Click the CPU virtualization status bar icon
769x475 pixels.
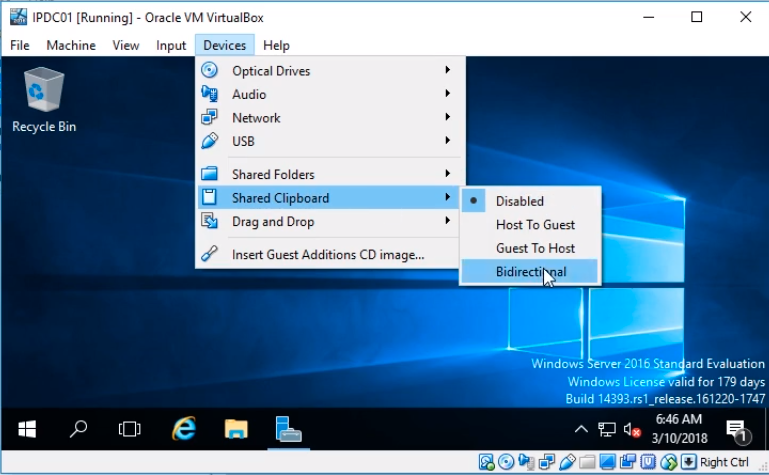click(648, 462)
